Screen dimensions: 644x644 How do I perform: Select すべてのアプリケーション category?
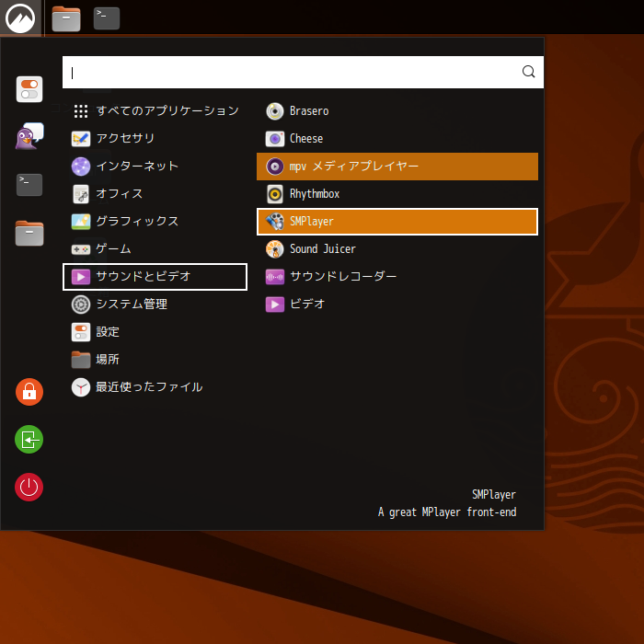pos(155,111)
